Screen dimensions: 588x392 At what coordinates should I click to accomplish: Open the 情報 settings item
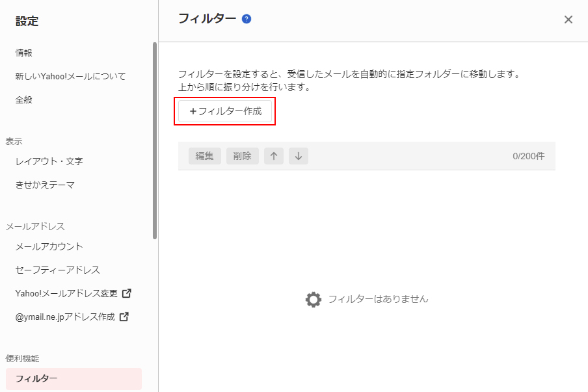(24, 53)
